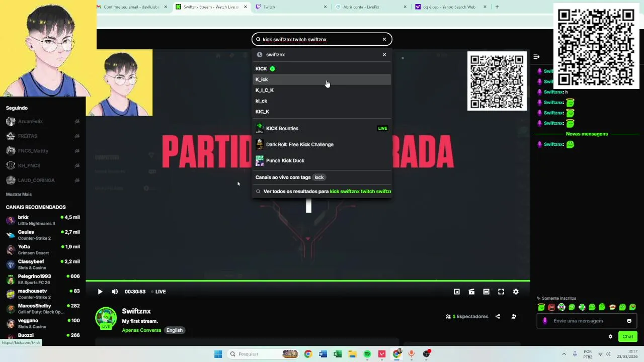Open FREITAS followed channel

[43, 136]
